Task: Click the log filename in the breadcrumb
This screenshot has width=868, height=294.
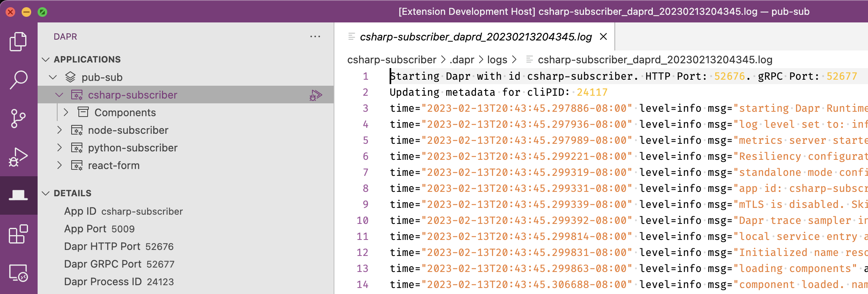Action: click(x=655, y=60)
